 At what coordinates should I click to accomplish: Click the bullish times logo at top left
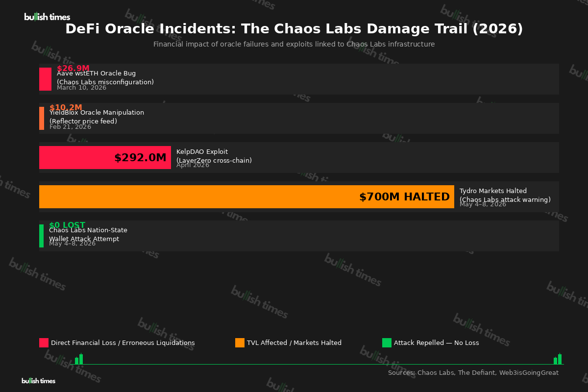[x=47, y=17]
